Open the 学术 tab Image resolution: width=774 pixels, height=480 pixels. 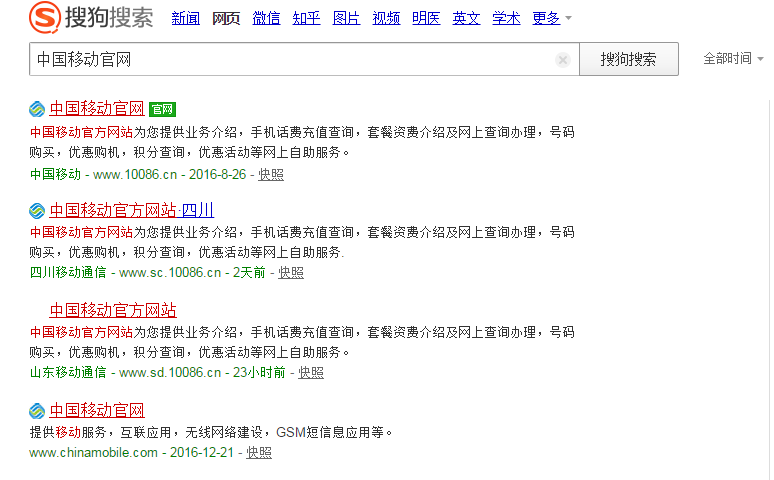(x=506, y=18)
